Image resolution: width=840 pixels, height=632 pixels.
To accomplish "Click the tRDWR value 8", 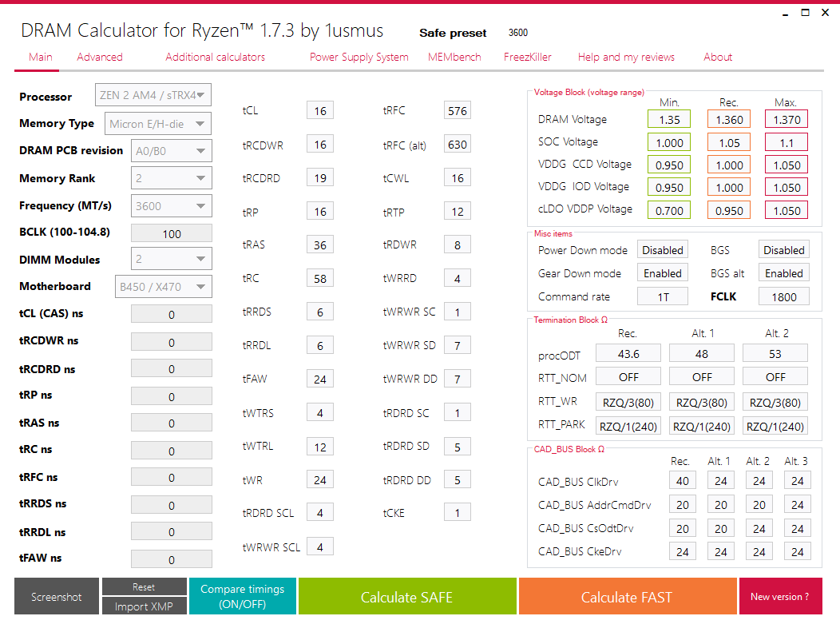I will pos(458,244).
